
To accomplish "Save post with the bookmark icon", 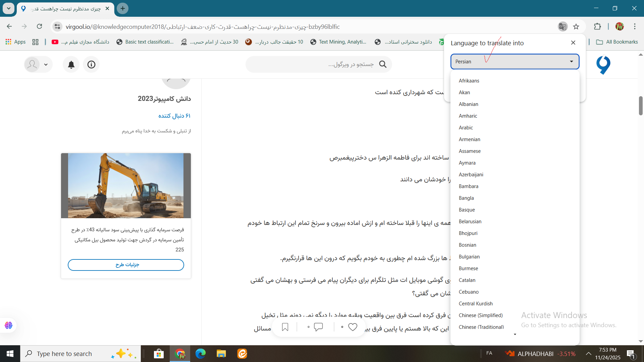I will tap(285, 327).
